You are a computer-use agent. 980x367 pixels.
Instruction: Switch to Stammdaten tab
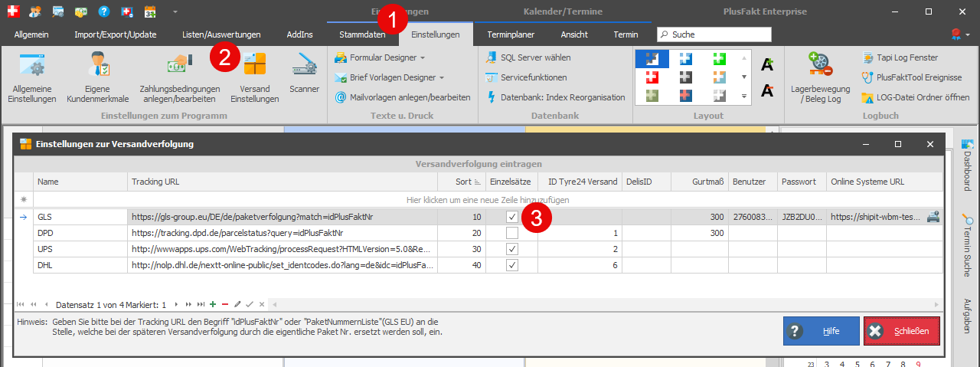[x=362, y=34]
